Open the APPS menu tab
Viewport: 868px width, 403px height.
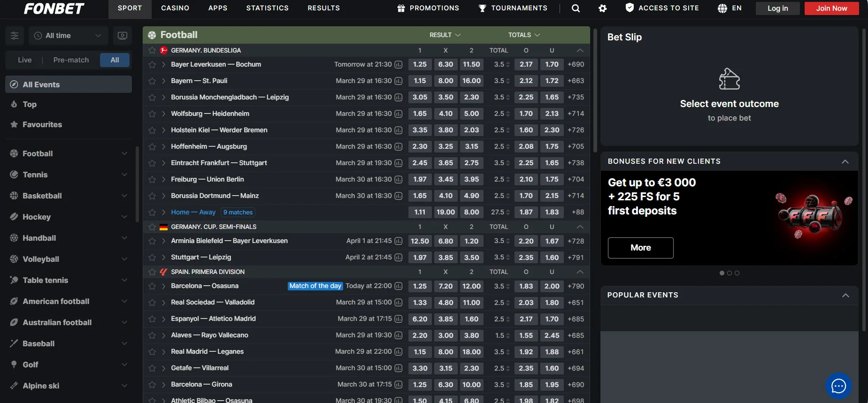[x=218, y=8]
